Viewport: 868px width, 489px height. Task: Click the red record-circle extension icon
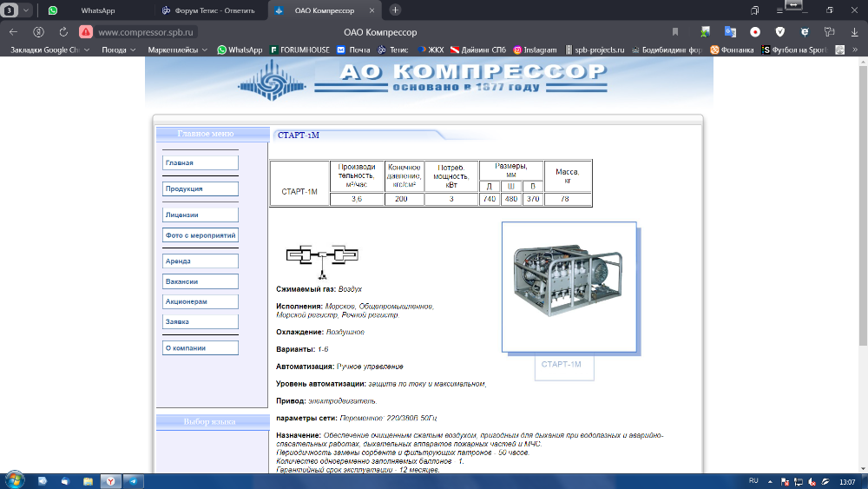pyautogui.click(x=755, y=32)
